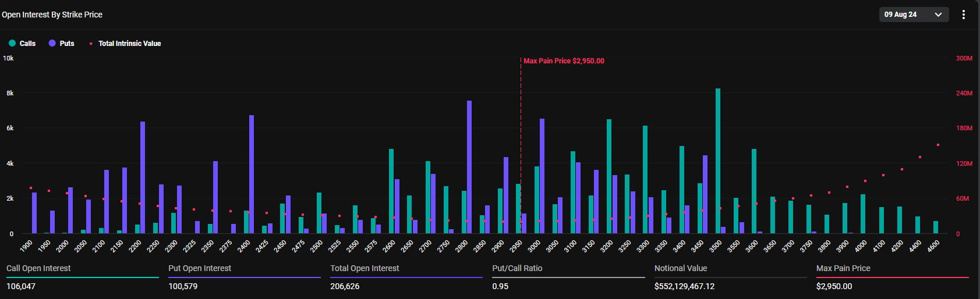
Task: Click the Put Open Interest stat card
Action: pos(244,277)
